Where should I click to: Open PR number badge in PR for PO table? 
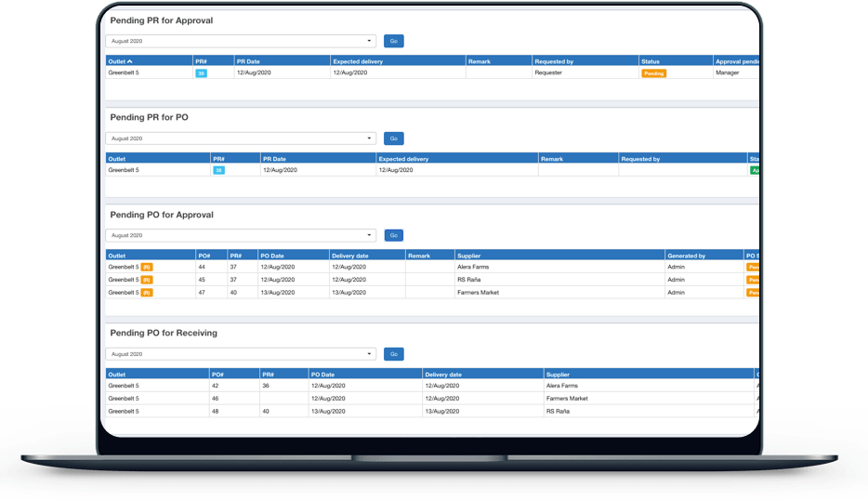click(x=218, y=171)
